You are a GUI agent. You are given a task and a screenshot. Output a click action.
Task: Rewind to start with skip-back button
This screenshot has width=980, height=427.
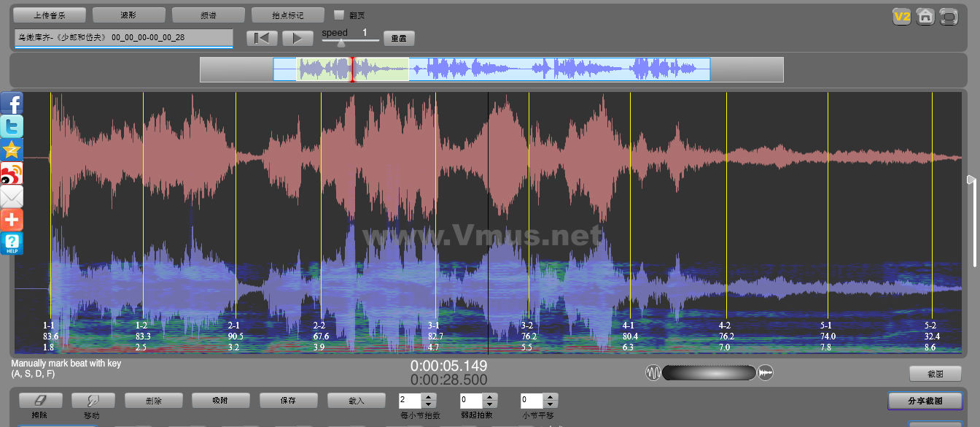pos(262,38)
